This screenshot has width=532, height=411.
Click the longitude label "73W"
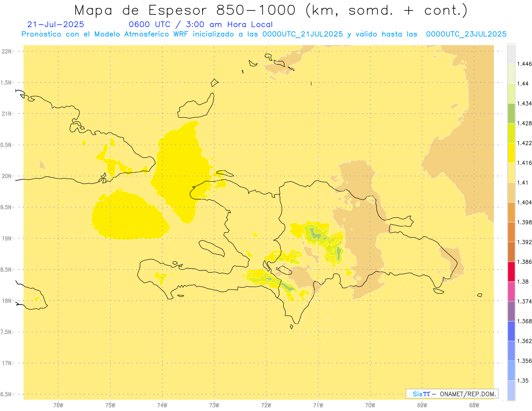tap(214, 404)
